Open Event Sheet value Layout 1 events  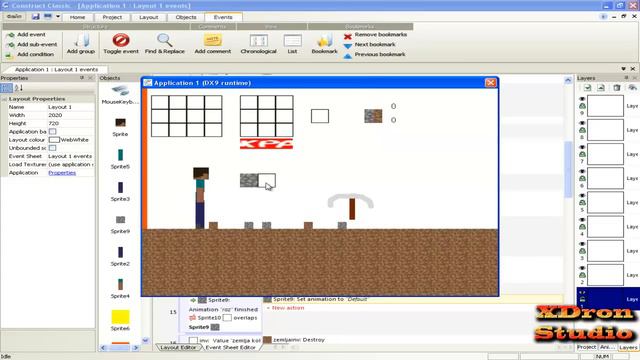70,156
